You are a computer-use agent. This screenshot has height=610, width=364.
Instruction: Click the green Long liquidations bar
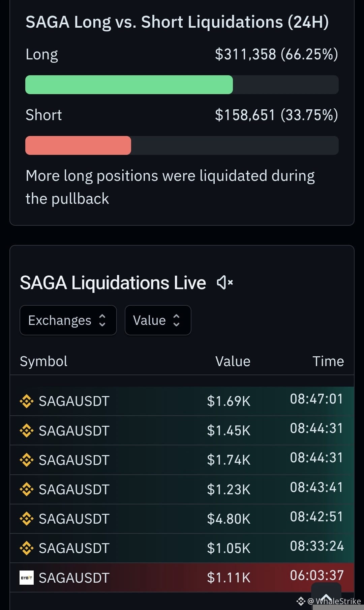point(129,84)
